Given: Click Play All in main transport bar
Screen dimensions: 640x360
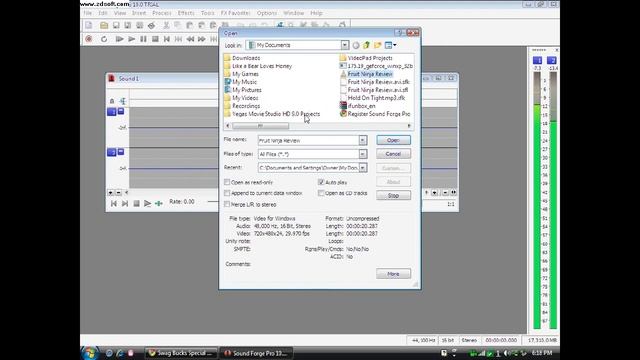Looking at the screenshot, I should (119, 39).
